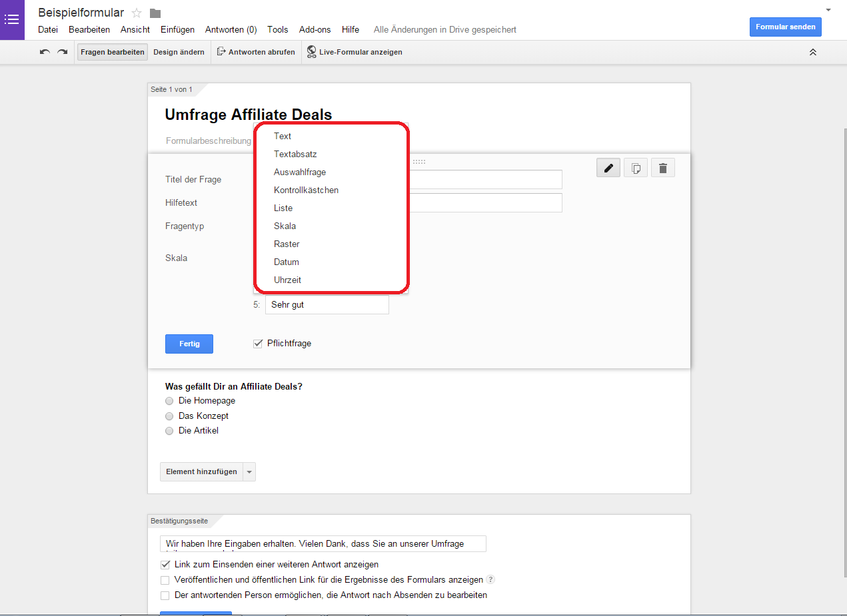This screenshot has height=616, width=847.
Task: Enable editing answer after submit checkbox
Action: click(165, 595)
